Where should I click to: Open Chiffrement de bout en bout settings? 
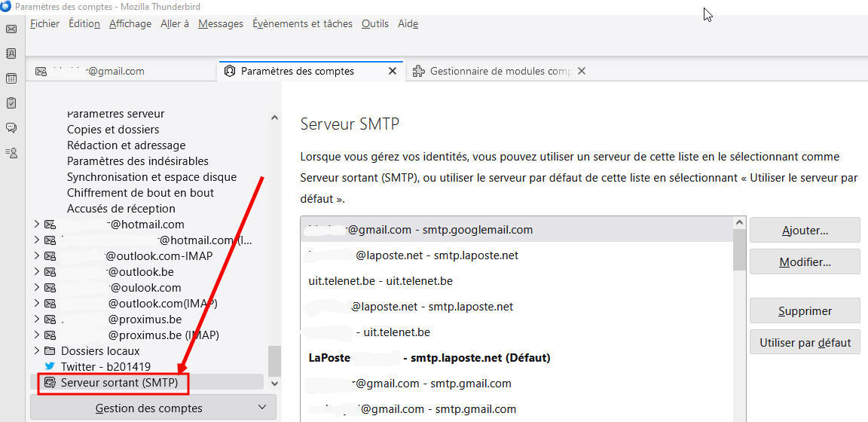click(141, 193)
